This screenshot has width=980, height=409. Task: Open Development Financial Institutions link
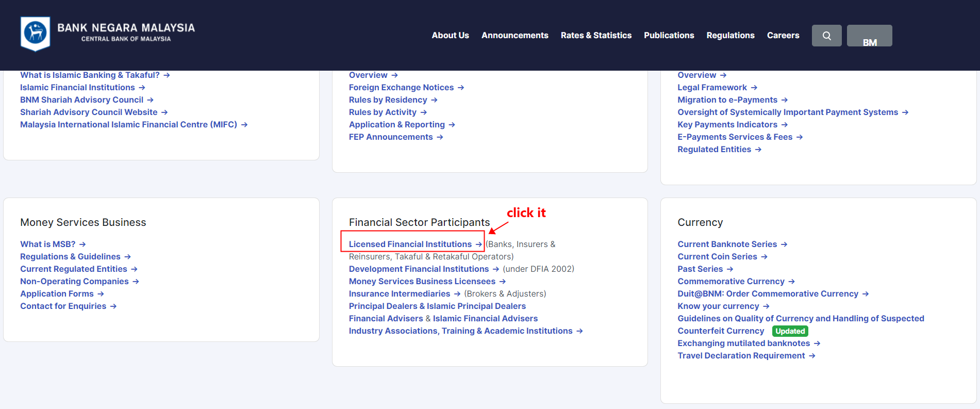tap(424, 269)
